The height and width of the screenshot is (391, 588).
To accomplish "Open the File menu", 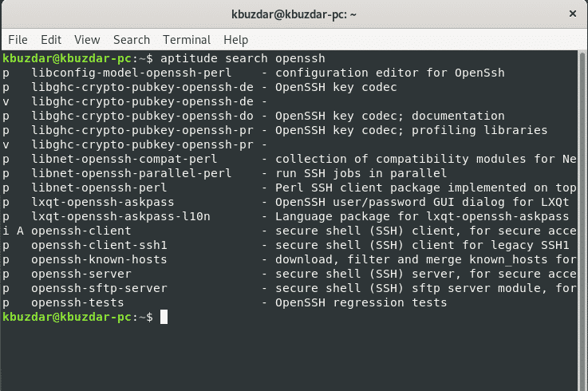I will 18,39.
